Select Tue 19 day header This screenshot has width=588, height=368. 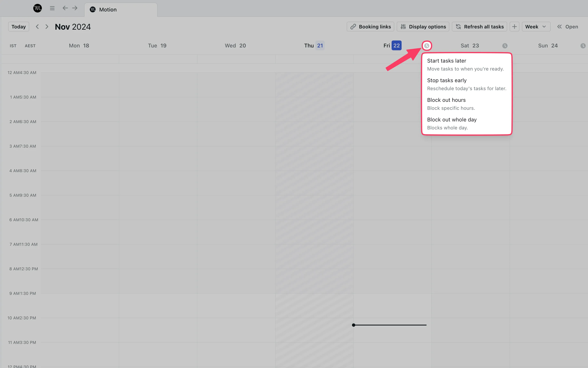[x=157, y=46]
